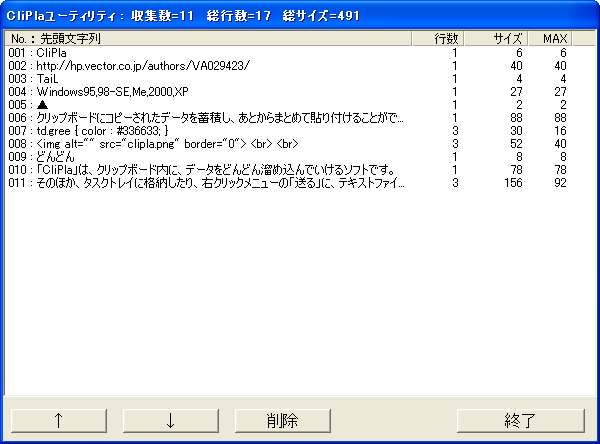Click the サイズ column header
The height and width of the screenshot is (444, 600).
point(496,38)
